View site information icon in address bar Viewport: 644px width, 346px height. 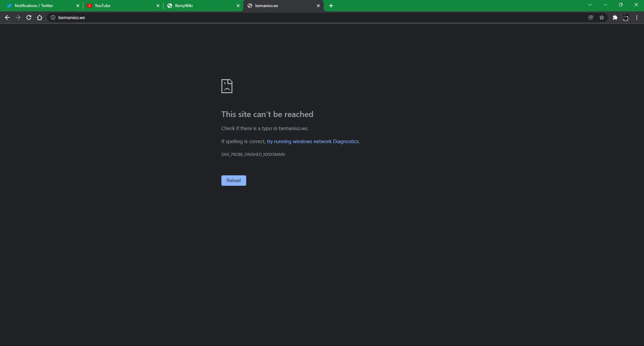pyautogui.click(x=53, y=17)
